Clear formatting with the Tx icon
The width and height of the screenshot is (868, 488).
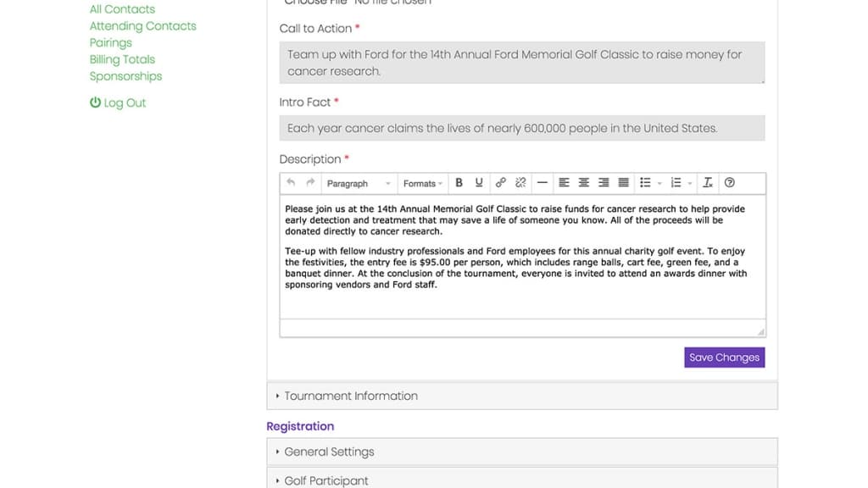click(708, 183)
